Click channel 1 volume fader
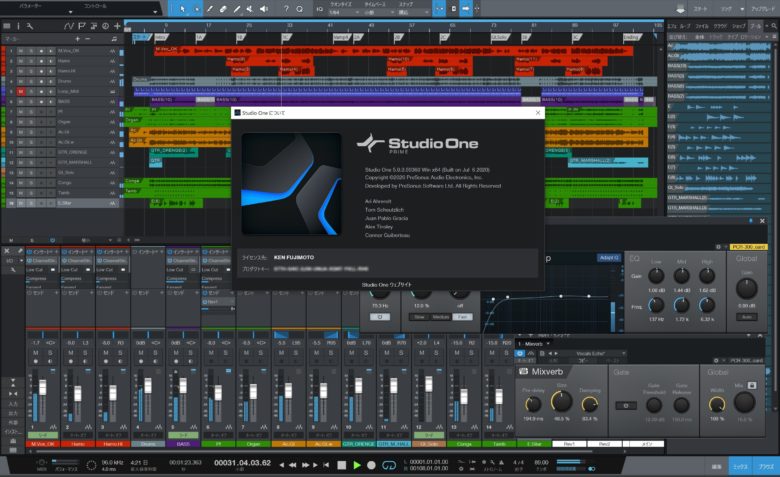 pos(42,387)
